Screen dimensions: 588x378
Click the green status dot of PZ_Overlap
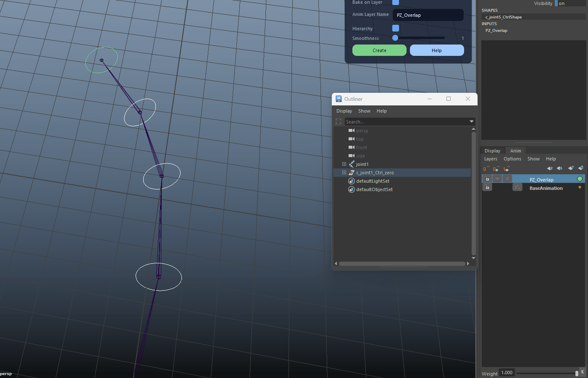tap(580, 179)
